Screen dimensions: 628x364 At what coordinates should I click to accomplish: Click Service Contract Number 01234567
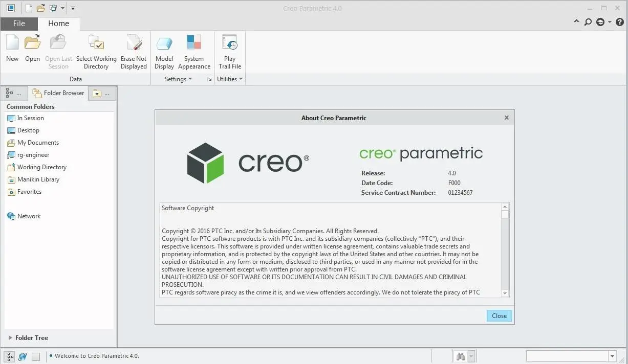(x=460, y=193)
